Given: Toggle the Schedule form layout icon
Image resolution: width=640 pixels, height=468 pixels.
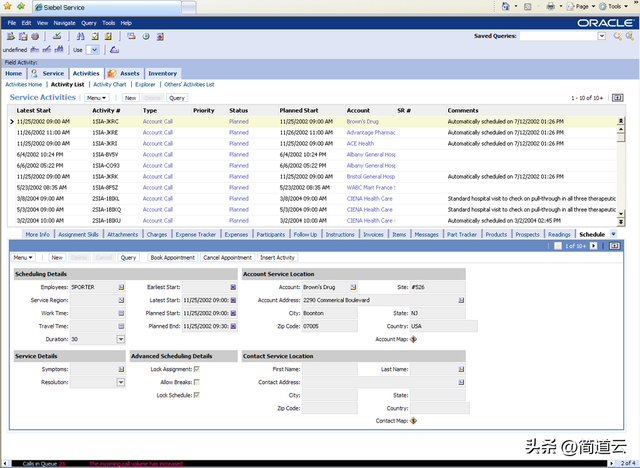Looking at the screenshot, I should click(615, 246).
